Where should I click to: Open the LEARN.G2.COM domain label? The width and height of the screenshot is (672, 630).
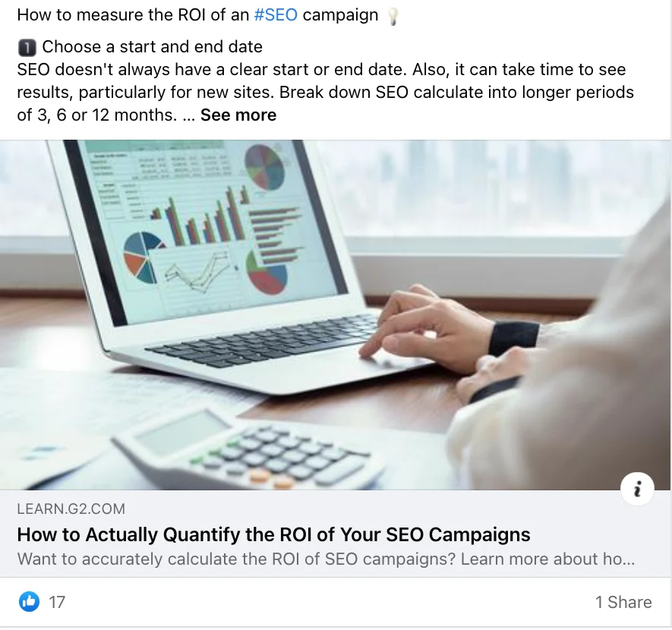click(71, 509)
